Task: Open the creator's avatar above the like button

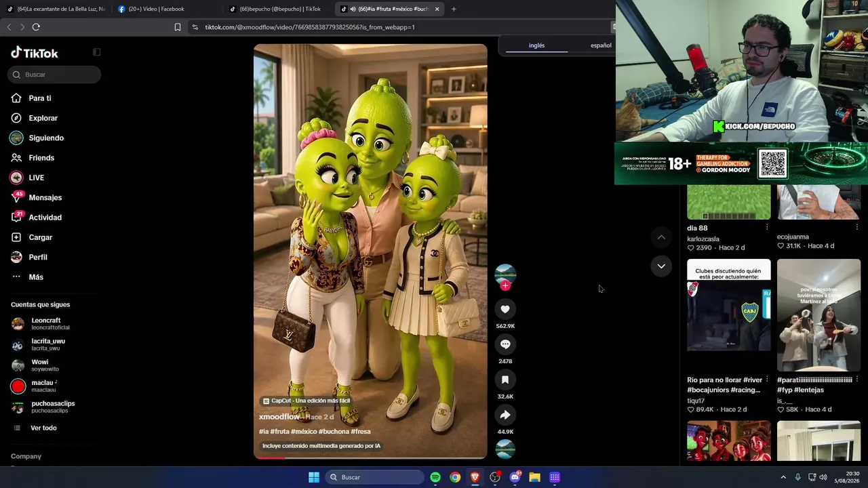Action: [505, 274]
